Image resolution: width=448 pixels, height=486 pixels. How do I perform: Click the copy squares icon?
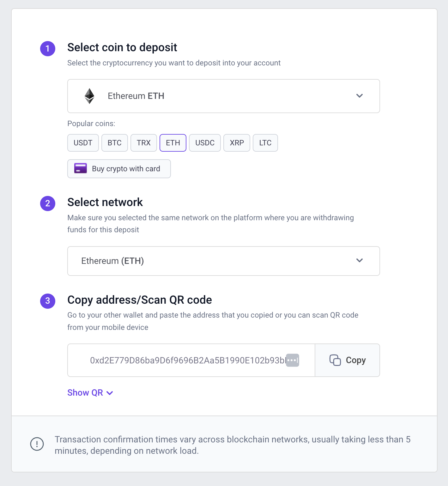coord(335,360)
